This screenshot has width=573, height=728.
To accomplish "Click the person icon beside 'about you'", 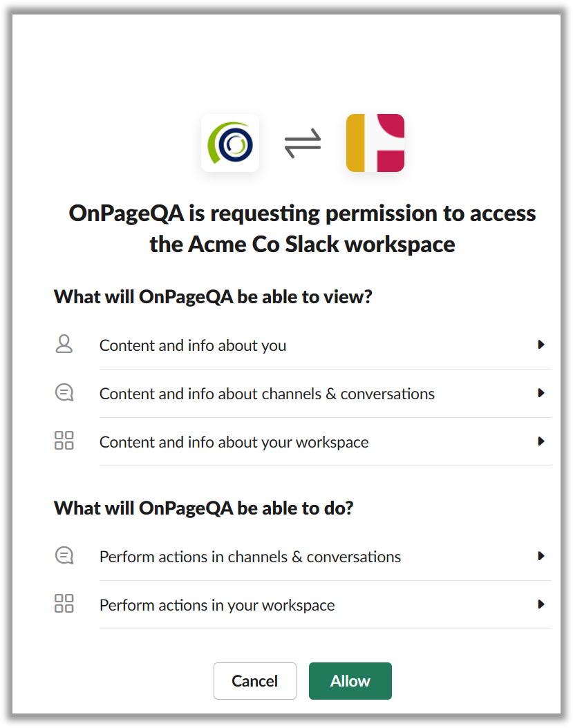I will pos(64,345).
